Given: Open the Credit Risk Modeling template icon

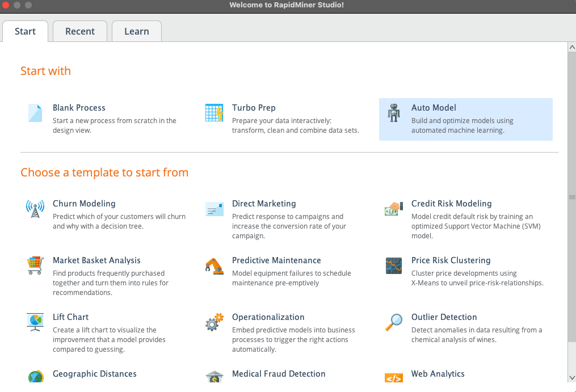Looking at the screenshot, I should (x=394, y=209).
